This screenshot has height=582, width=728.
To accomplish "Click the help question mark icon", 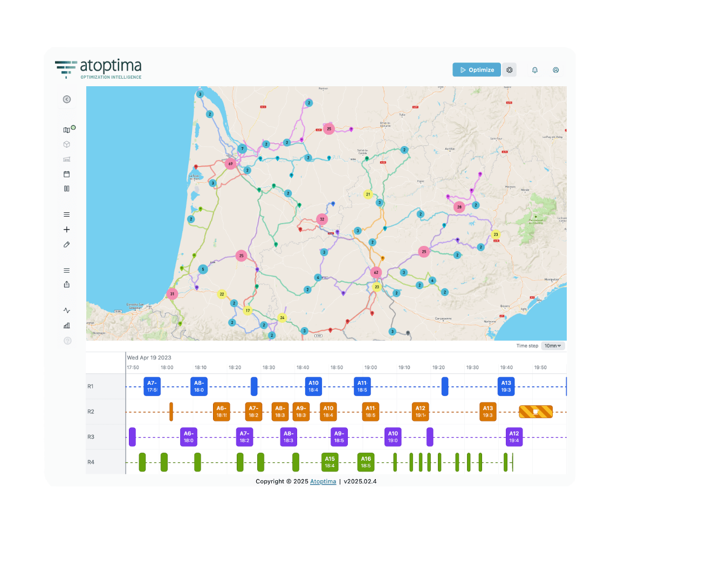I will click(x=67, y=341).
